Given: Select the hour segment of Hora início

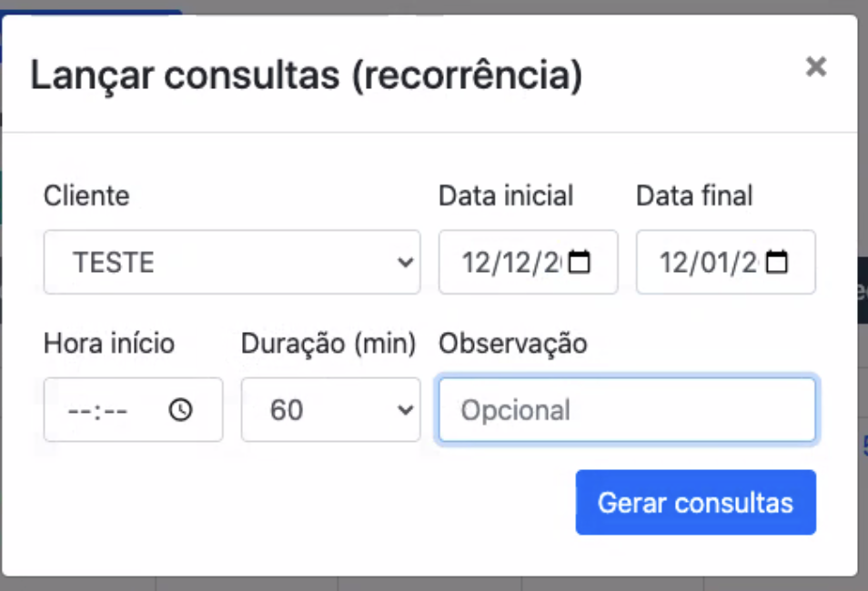Looking at the screenshot, I should 77,411.
